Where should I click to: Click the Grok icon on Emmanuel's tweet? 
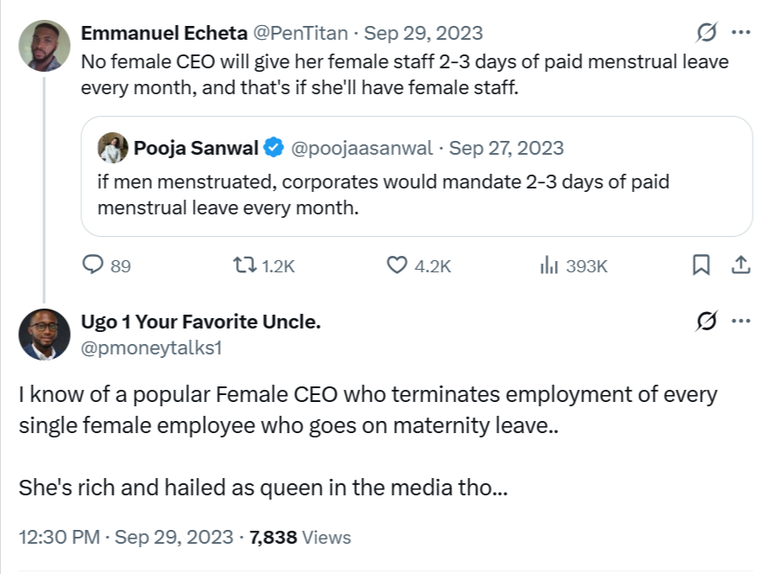[704, 32]
